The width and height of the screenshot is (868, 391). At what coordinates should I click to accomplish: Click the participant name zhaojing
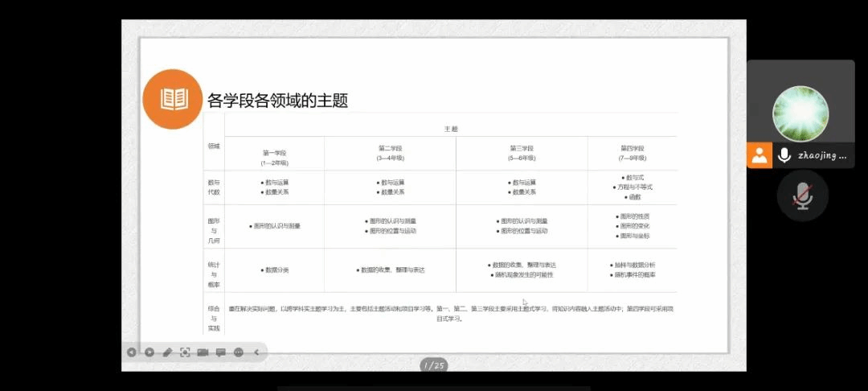pyautogui.click(x=821, y=156)
